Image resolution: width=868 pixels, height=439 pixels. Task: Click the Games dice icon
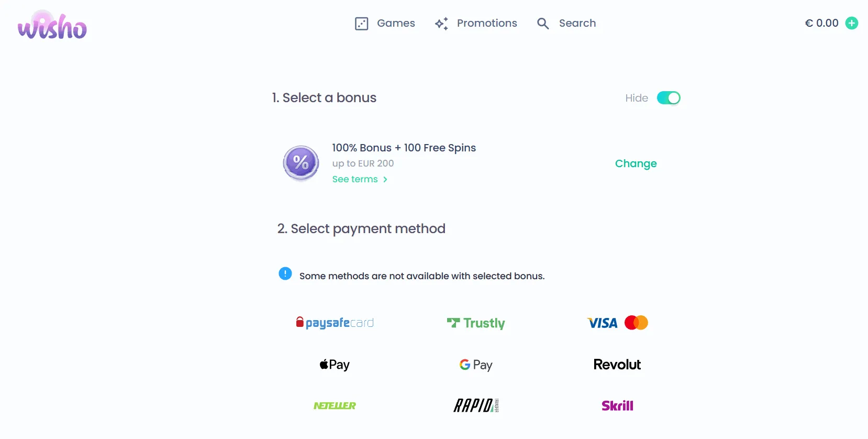[362, 24]
